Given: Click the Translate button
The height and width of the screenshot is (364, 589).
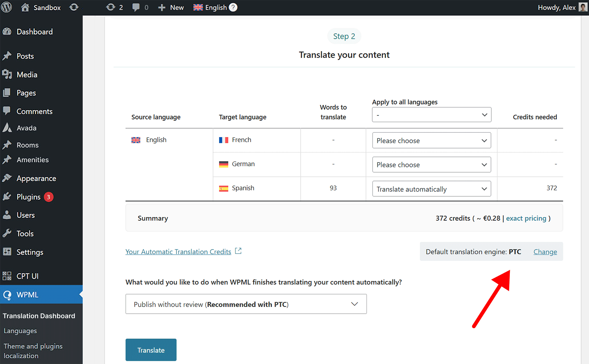Looking at the screenshot, I should click(151, 350).
